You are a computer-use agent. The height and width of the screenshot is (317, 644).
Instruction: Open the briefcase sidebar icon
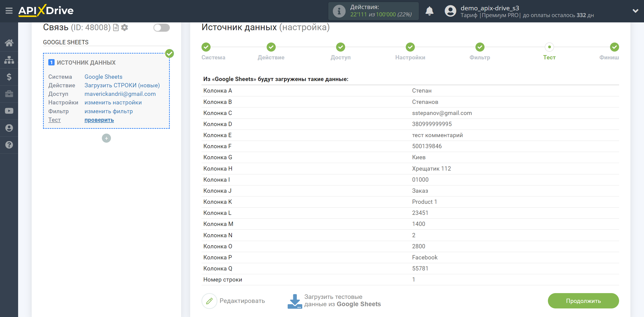point(9,94)
